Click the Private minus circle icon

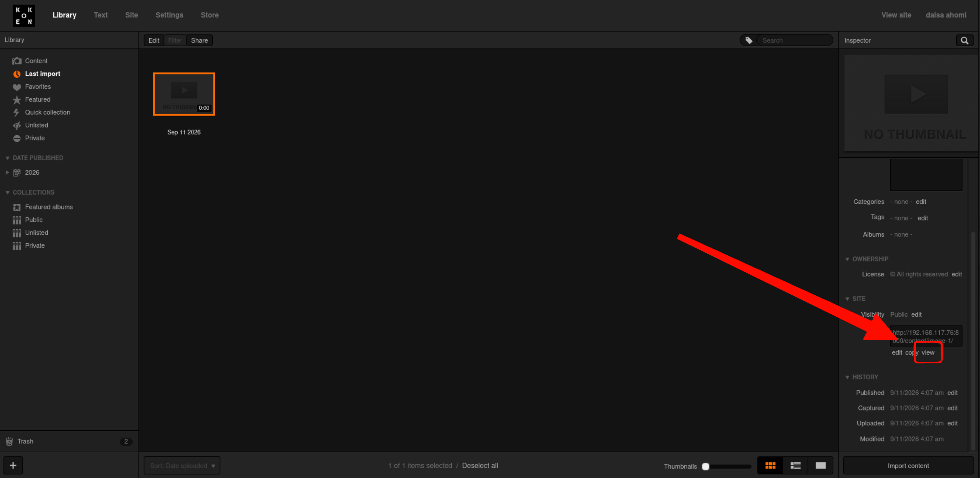pos(17,138)
